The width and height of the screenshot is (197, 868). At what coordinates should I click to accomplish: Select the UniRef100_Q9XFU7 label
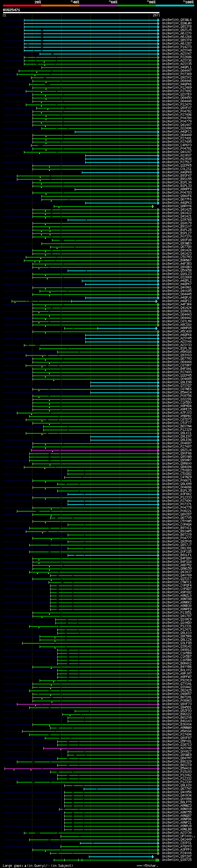coord(177,108)
